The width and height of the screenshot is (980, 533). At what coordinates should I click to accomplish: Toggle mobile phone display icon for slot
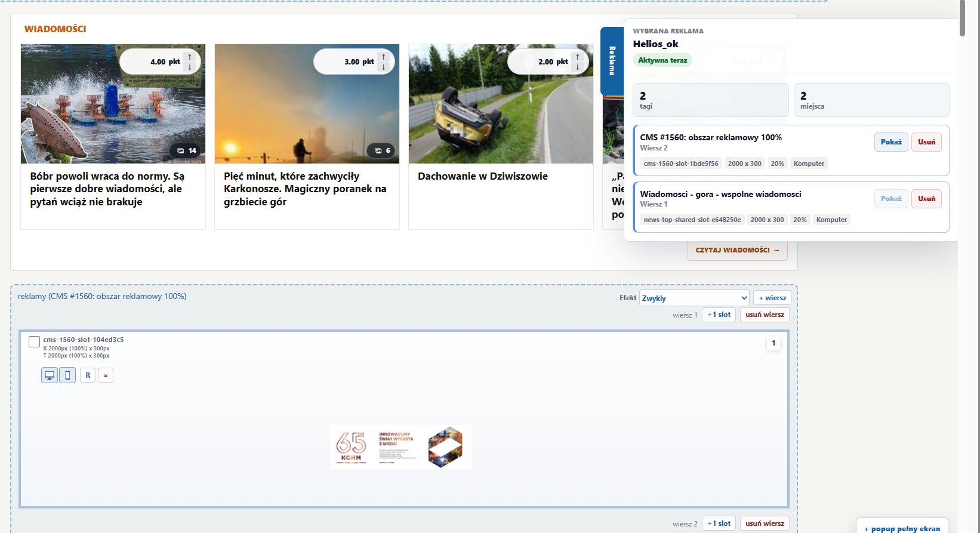pyautogui.click(x=67, y=375)
